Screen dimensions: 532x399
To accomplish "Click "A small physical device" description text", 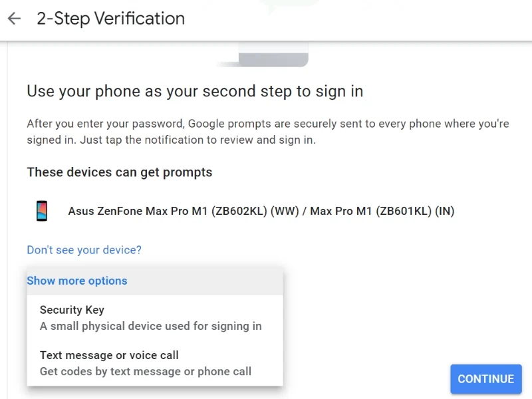I will pyautogui.click(x=150, y=326).
